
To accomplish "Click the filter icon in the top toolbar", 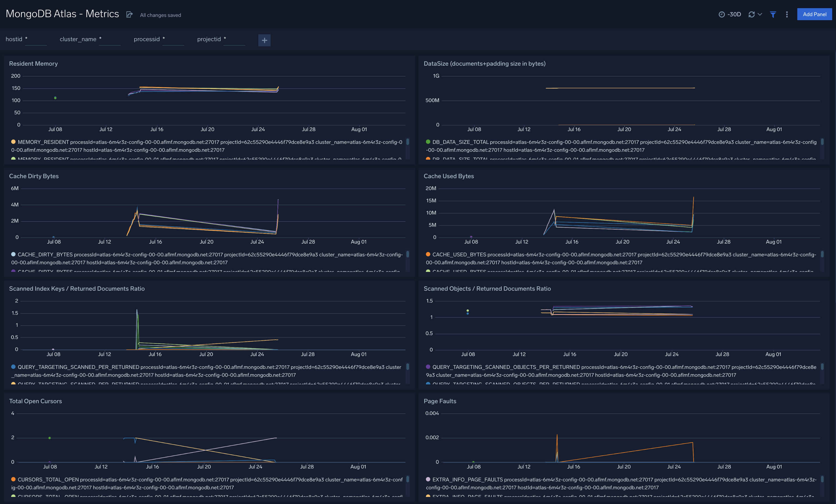I will tap(773, 15).
